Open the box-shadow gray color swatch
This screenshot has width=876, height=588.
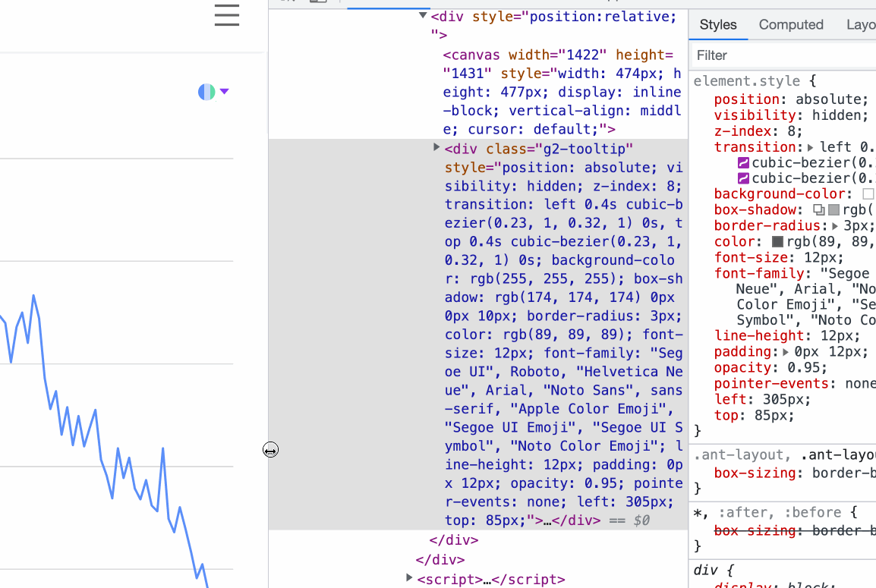click(x=833, y=210)
